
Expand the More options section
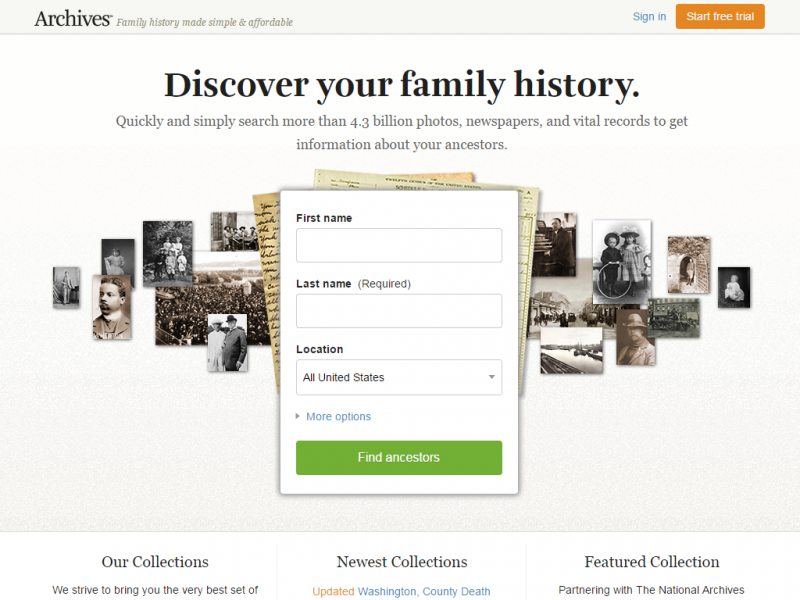click(x=338, y=417)
